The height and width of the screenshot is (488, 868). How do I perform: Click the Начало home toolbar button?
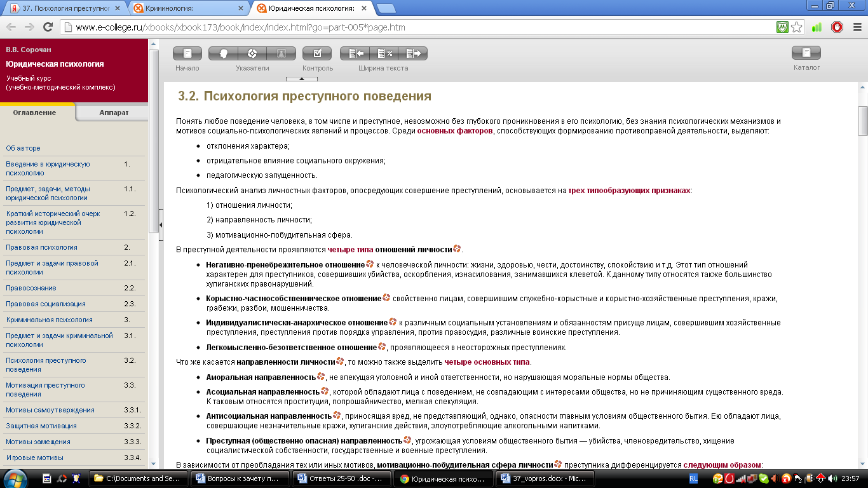187,53
